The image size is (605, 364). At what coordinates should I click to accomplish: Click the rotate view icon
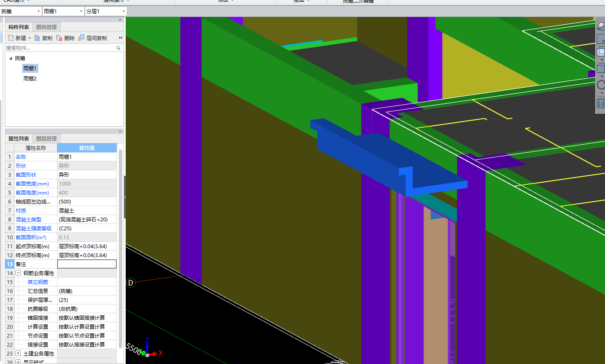point(601,85)
